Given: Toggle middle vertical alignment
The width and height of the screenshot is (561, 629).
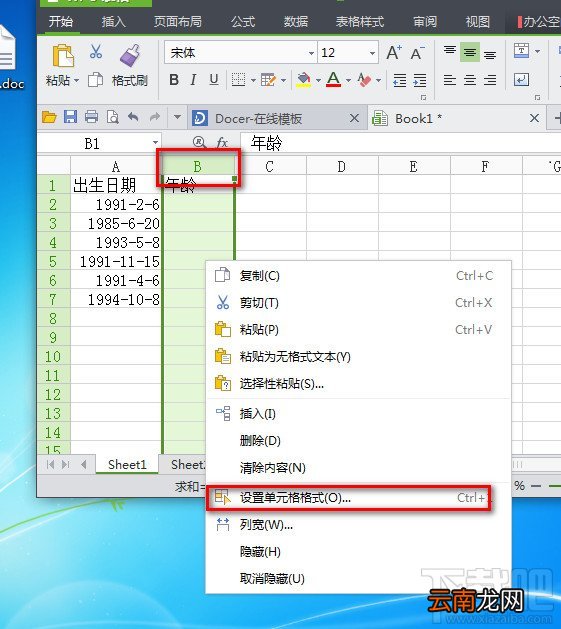Looking at the screenshot, I should 470,52.
